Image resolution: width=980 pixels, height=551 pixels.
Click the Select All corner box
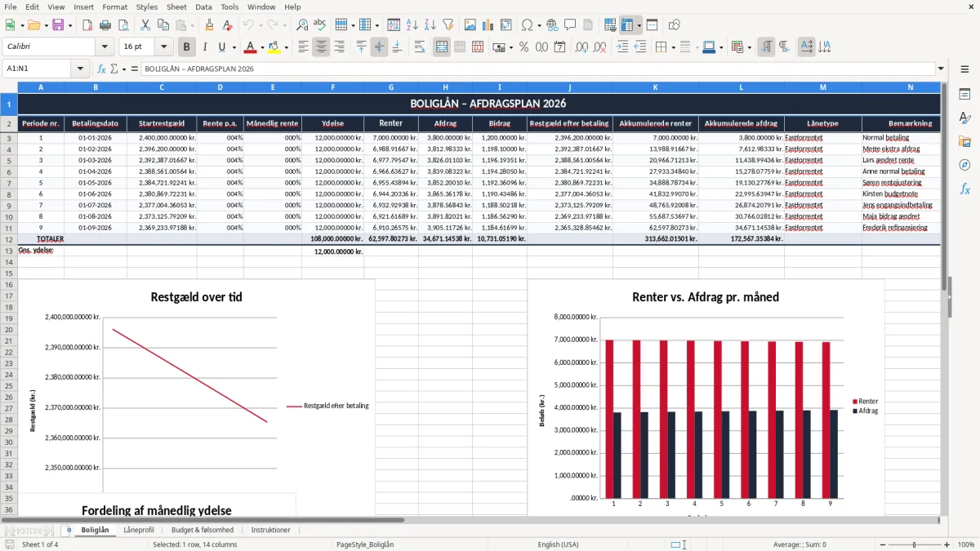[x=9, y=87]
